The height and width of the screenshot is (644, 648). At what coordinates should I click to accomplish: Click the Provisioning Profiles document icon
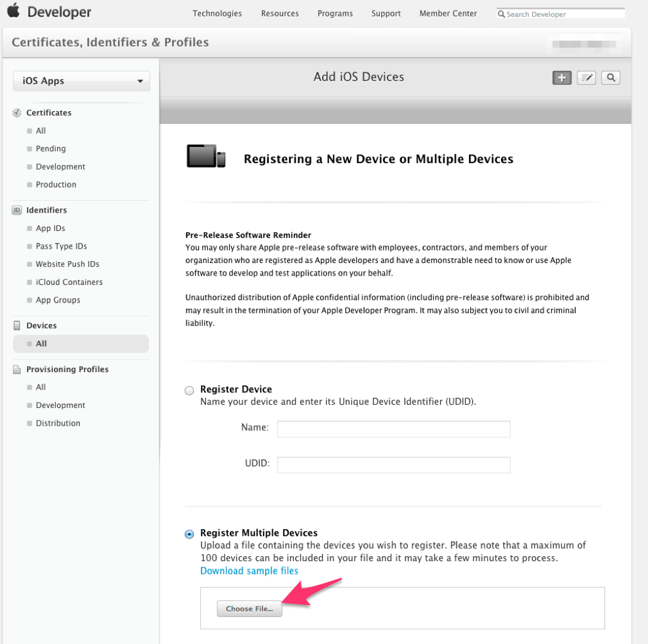17,369
